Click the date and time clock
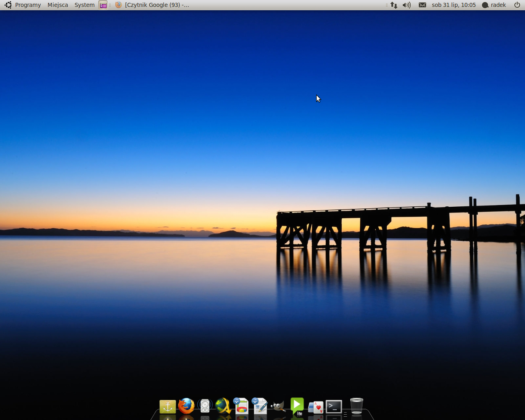The width and height of the screenshot is (525, 420). [454, 5]
